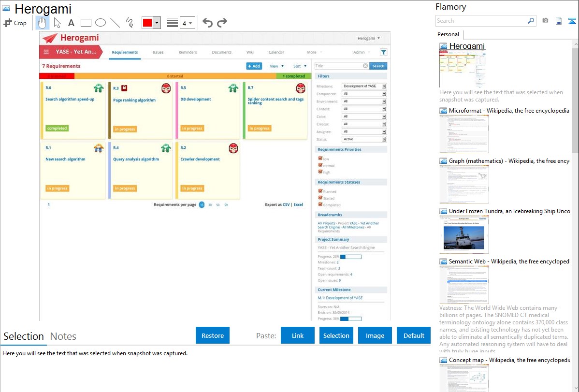Pick the freehand scribble tool
579x392 pixels.
(x=130, y=23)
